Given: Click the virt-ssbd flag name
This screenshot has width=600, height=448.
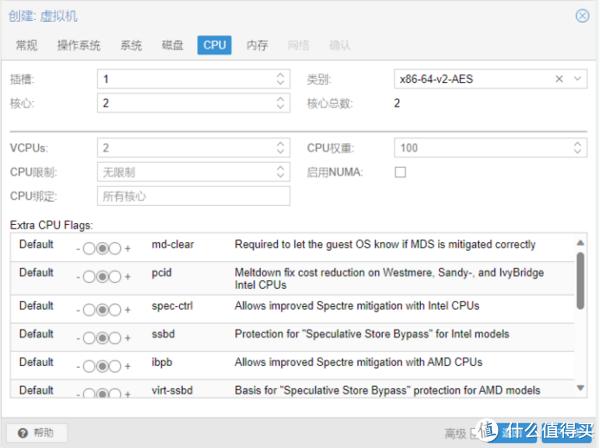Looking at the screenshot, I should click(x=172, y=391).
